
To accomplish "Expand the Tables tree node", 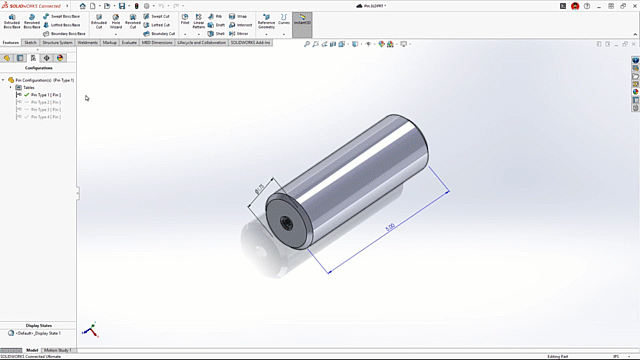I will (11, 87).
